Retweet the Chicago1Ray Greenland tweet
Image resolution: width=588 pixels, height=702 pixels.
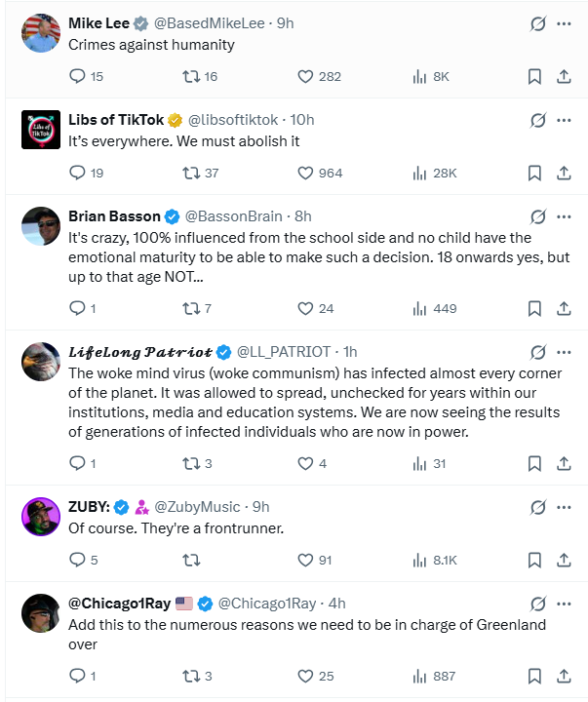pos(192,676)
